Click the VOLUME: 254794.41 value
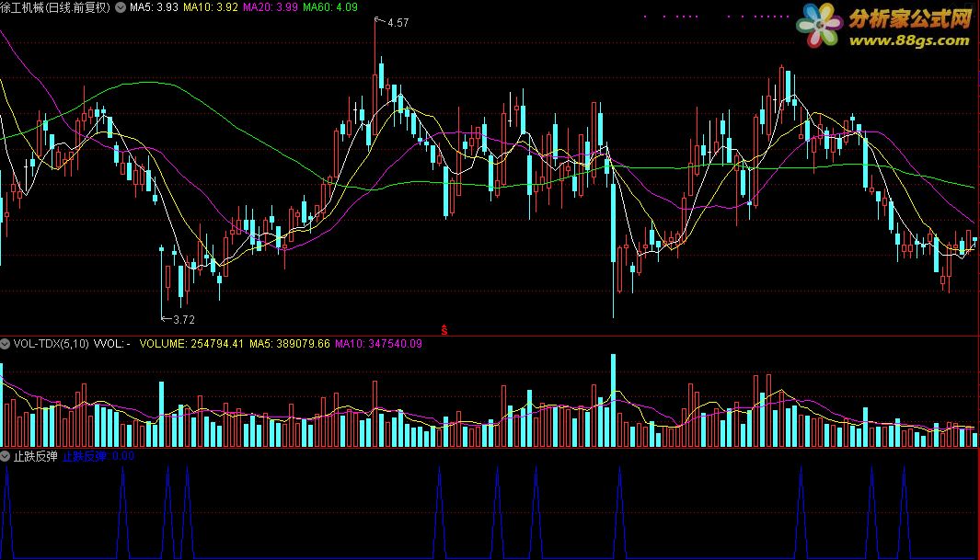Screen dimensions: 980x560 pos(191,343)
